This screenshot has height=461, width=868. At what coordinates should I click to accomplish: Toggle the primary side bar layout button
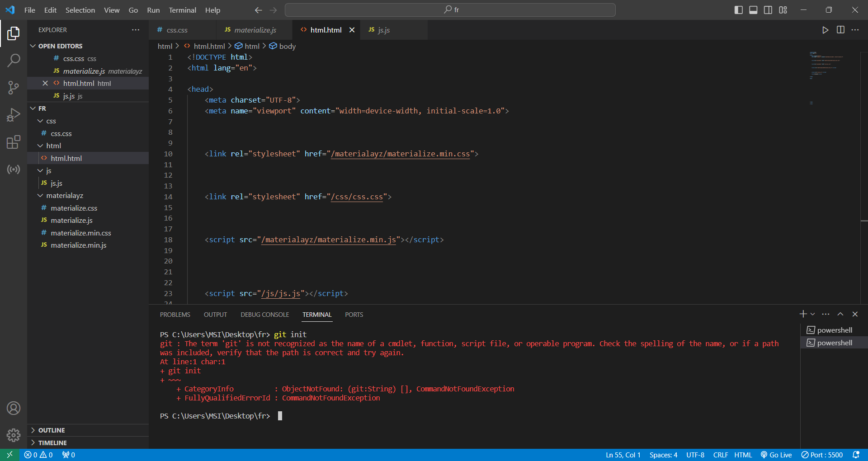738,10
